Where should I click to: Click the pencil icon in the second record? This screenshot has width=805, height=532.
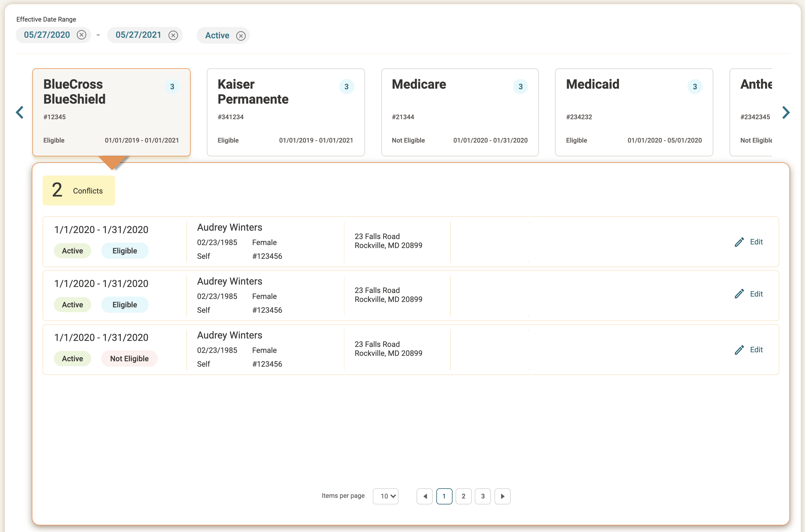tap(739, 294)
